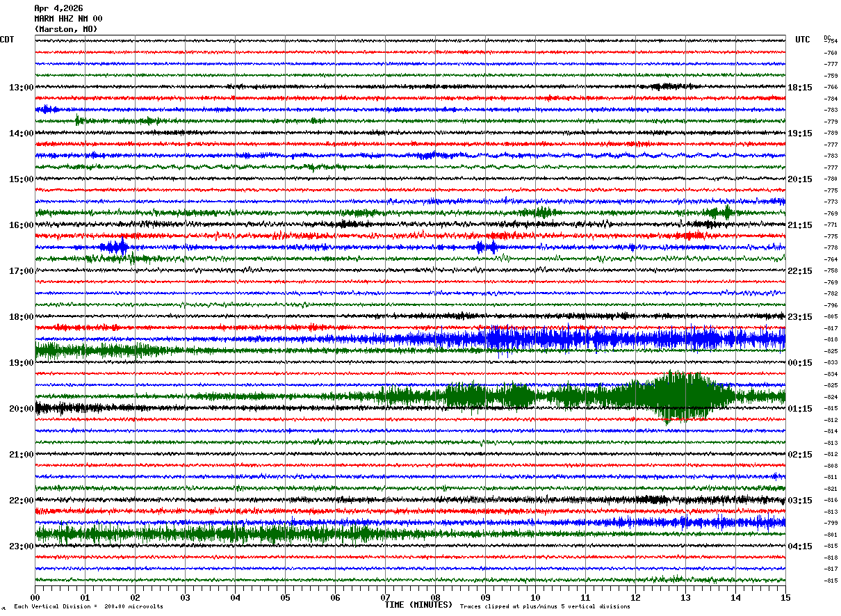Click the 'Traces clipped at plus/minus 5 vertical divisions' note
The width and height of the screenshot is (841, 616).
pos(545,606)
